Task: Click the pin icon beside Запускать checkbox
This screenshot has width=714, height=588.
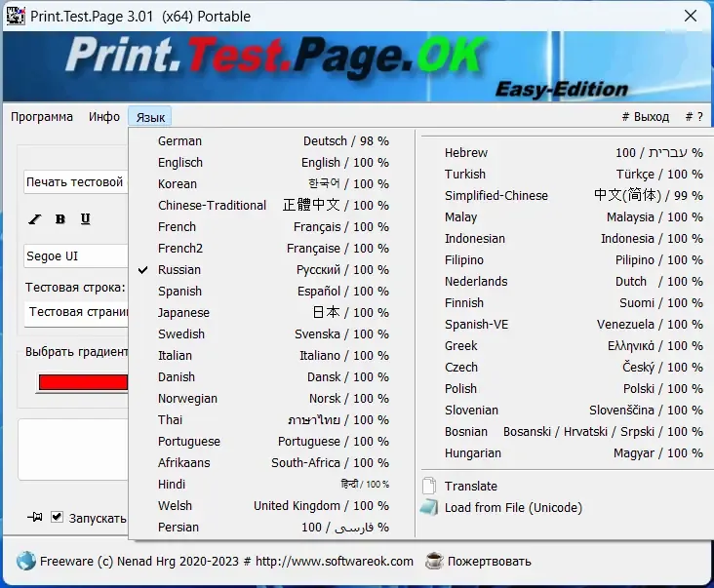Action: click(x=34, y=517)
